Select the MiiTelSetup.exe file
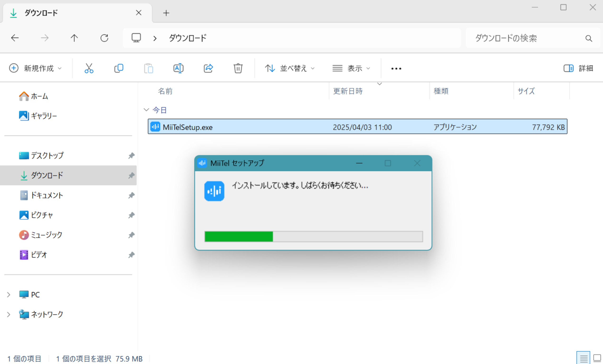 pos(357,126)
